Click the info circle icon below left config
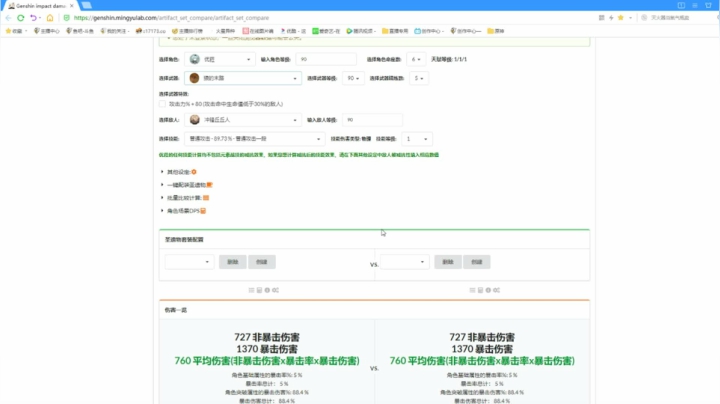 (x=267, y=290)
